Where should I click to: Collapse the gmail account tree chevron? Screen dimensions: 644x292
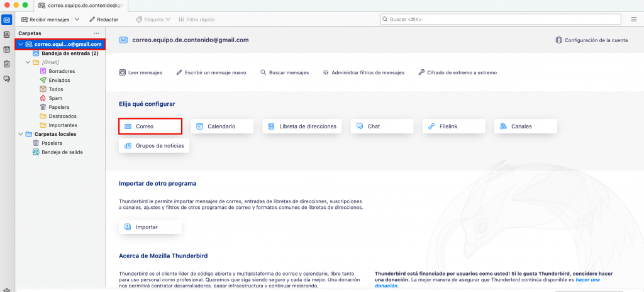21,45
